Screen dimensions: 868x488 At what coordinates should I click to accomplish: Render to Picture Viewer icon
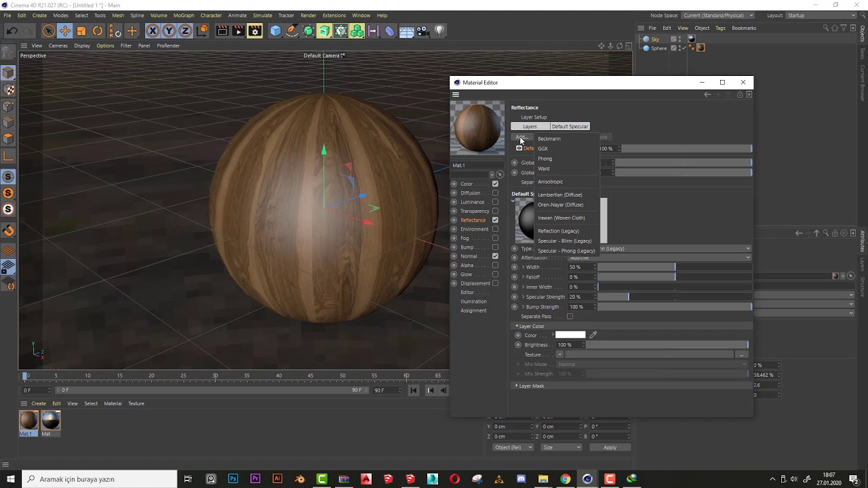[238, 30]
